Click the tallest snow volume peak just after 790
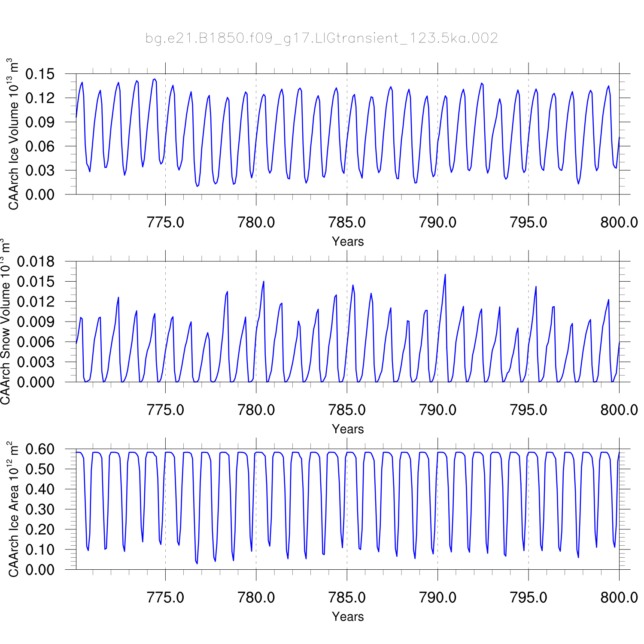The height and width of the screenshot is (644, 644). coord(445,275)
